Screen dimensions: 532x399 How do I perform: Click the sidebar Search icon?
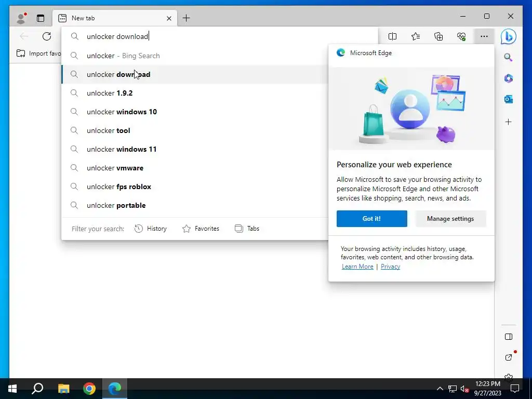point(508,57)
